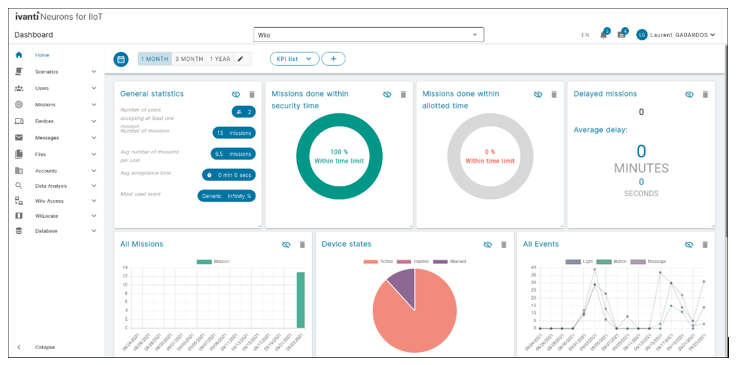Delete the Delayed missions widget
This screenshot has height=365, width=738.
tap(705, 95)
